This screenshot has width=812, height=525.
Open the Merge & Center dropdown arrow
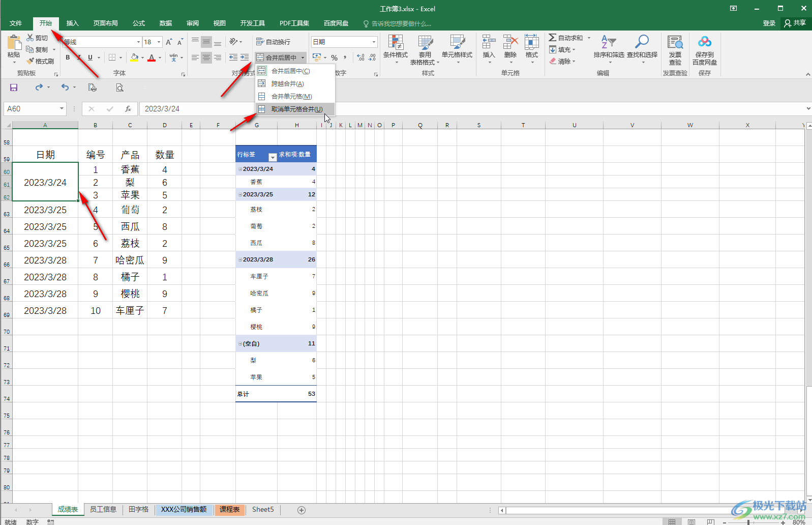[x=303, y=57]
